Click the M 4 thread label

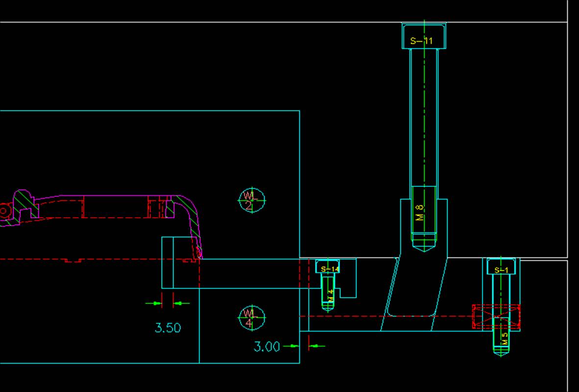coord(331,295)
